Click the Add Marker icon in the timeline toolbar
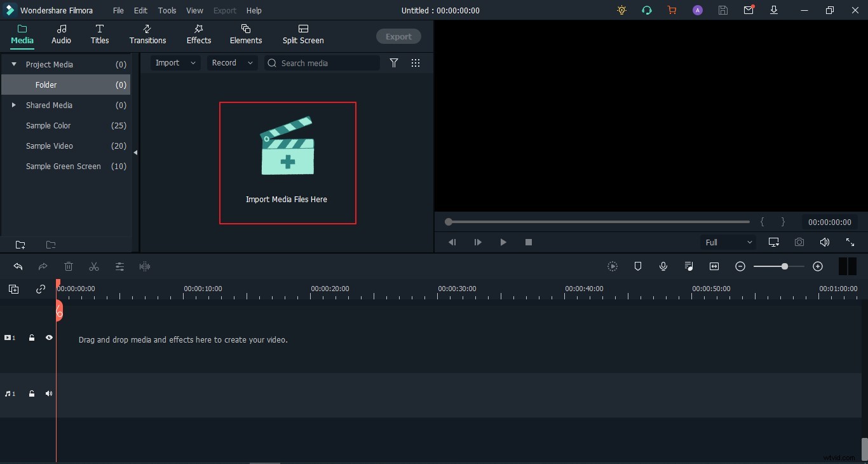The width and height of the screenshot is (868, 464). click(x=638, y=267)
